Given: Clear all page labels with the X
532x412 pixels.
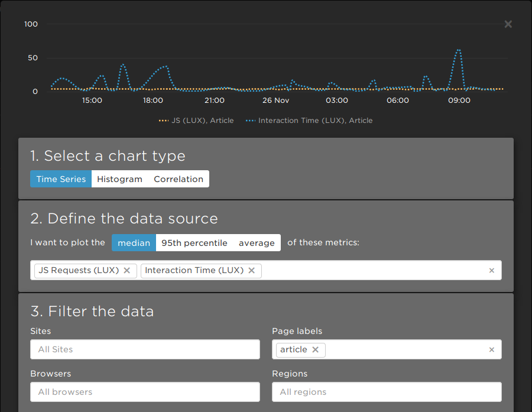Looking at the screenshot, I should pyautogui.click(x=491, y=350).
